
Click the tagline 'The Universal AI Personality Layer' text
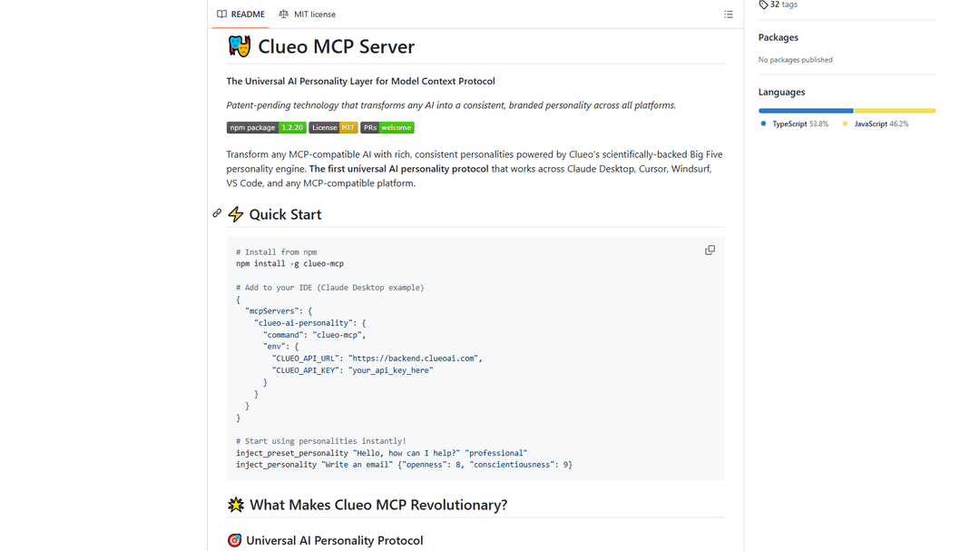click(360, 82)
